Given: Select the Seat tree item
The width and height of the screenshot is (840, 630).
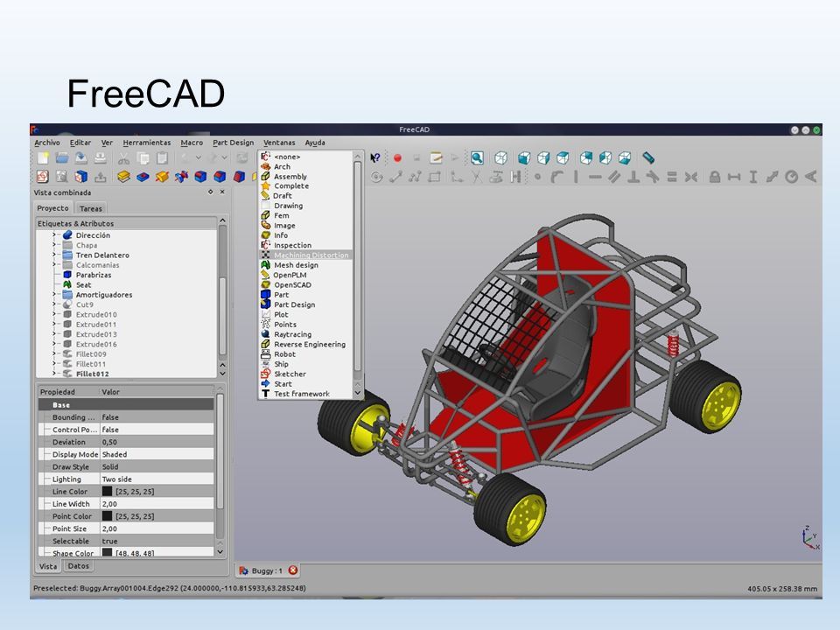Looking at the screenshot, I should pyautogui.click(x=83, y=285).
